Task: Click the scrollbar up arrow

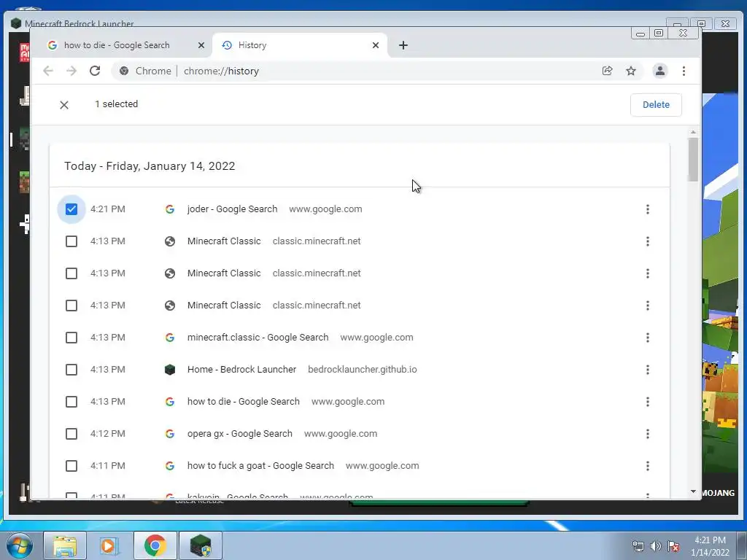Action: pos(693,132)
